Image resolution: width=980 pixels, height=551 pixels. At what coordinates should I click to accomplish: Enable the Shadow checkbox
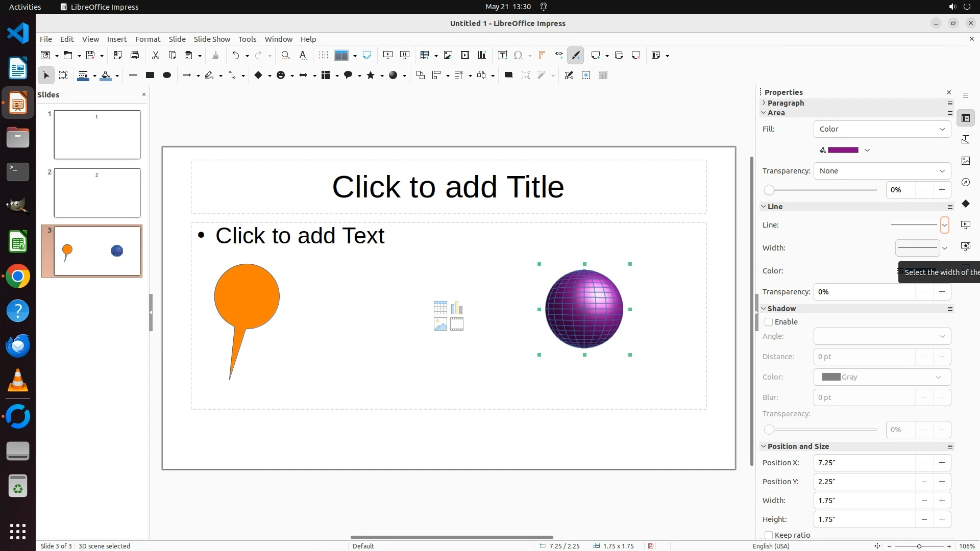[769, 322]
